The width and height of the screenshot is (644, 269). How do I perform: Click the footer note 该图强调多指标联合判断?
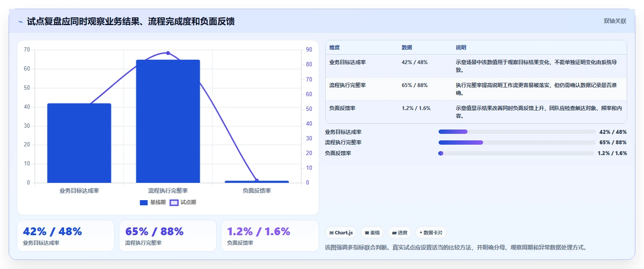point(456,248)
